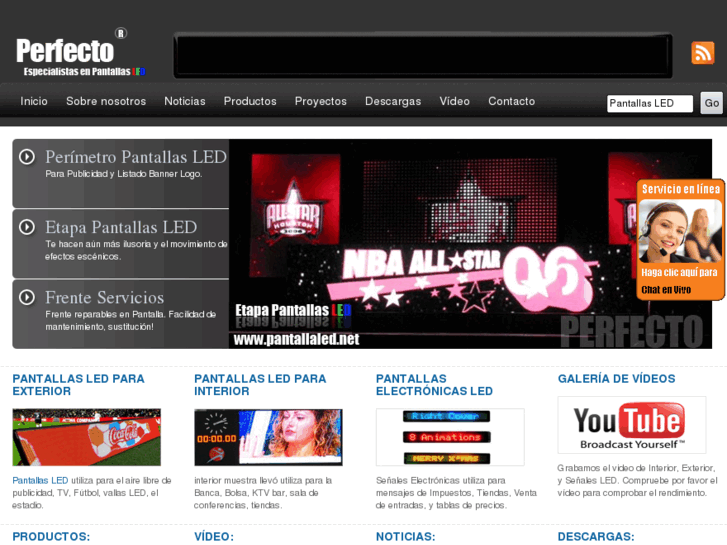Viewport: 727px width, 545px height.
Task: Focus the Pantallas LED search field
Action: click(650, 103)
